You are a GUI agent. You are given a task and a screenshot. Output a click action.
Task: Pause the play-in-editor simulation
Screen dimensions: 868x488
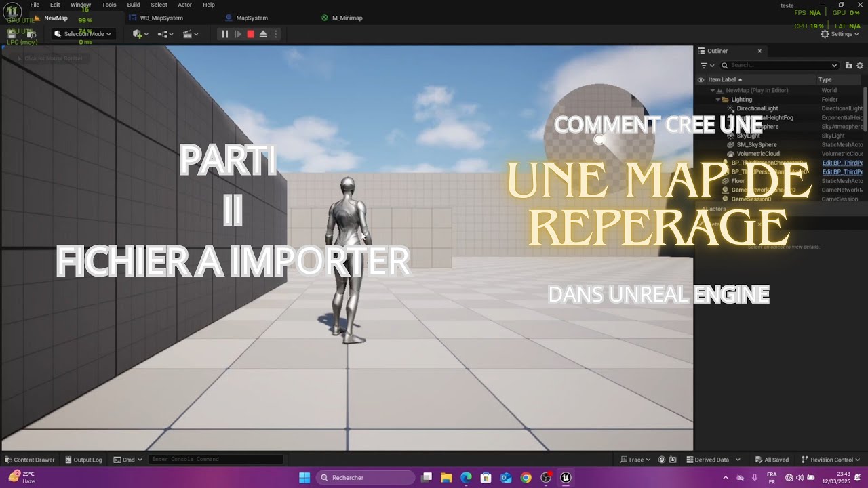pyautogui.click(x=225, y=34)
